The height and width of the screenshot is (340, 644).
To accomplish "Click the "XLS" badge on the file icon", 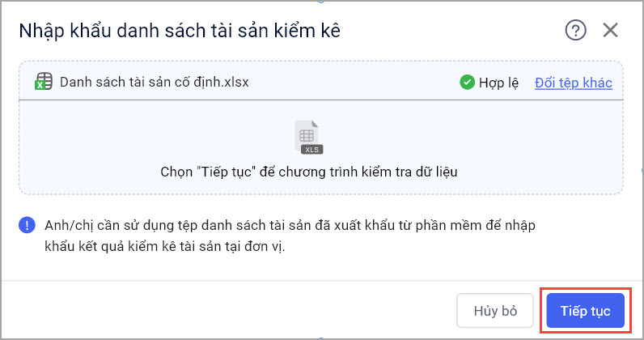I will click(311, 149).
